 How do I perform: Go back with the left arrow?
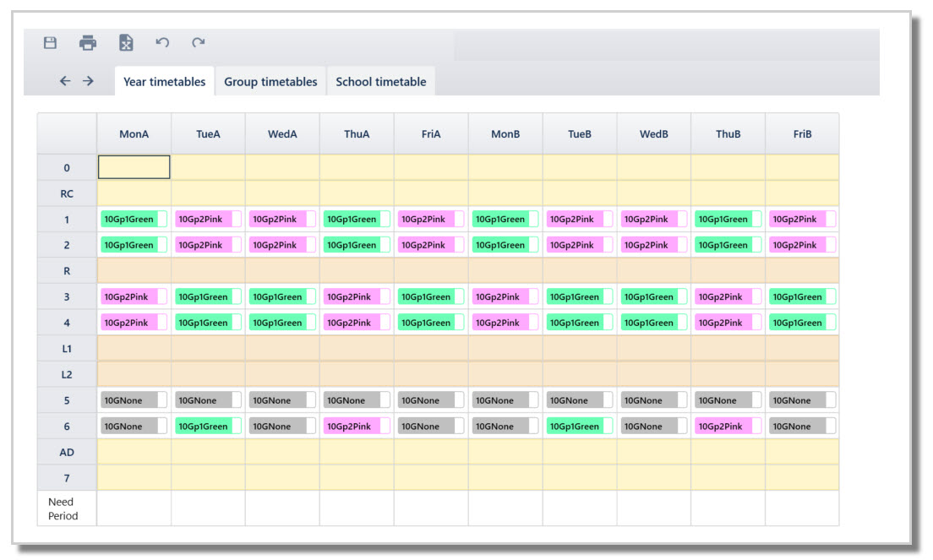coord(65,81)
